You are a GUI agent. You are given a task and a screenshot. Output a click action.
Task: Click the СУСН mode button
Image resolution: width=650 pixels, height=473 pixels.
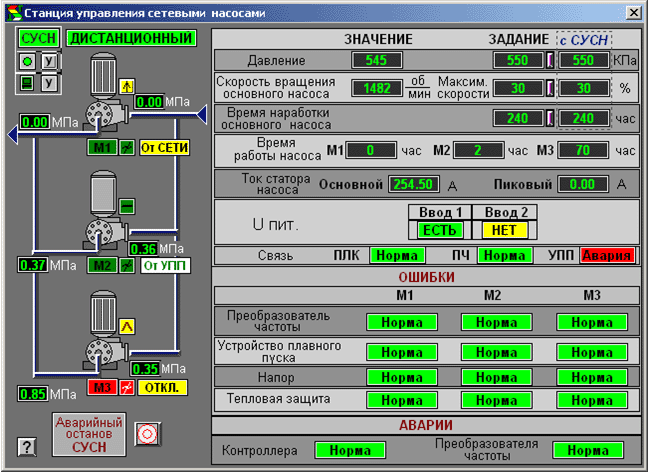(39, 39)
